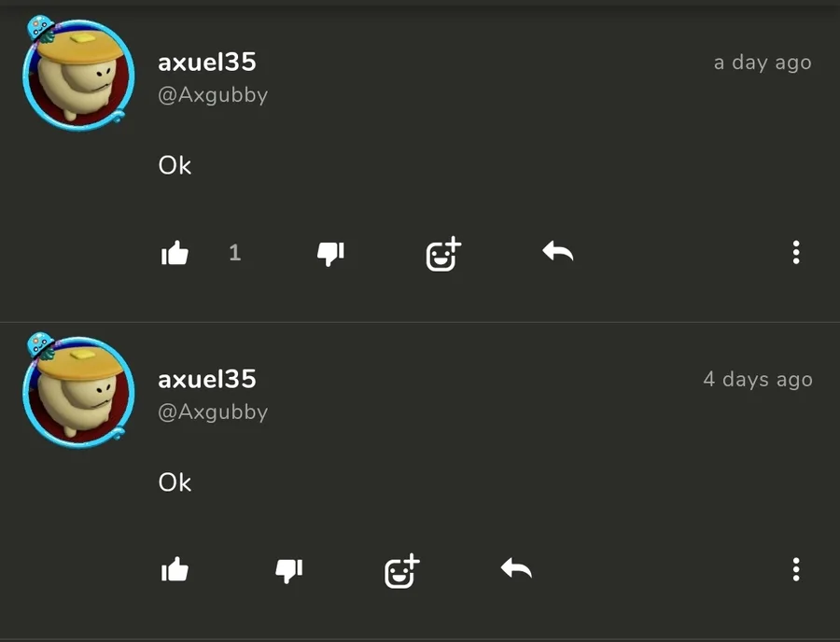Select the 'Ok' text of the first comment
Image resolution: width=840 pixels, height=642 pixels.
(x=175, y=165)
